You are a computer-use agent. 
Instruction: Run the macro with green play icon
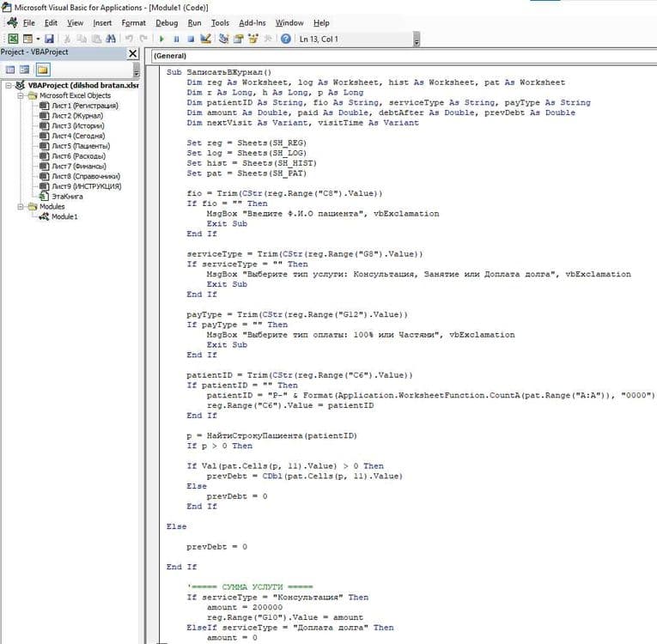pyautogui.click(x=161, y=39)
